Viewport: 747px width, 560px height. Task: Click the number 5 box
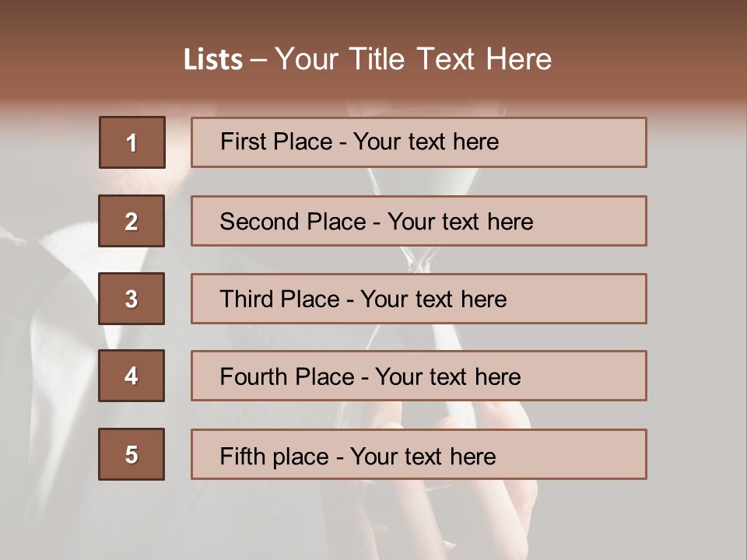tap(132, 454)
